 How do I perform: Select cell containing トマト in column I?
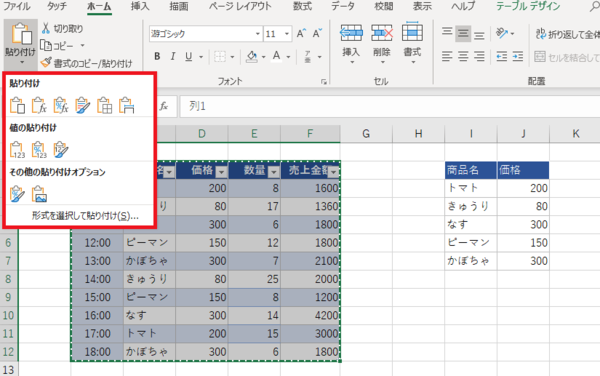click(x=471, y=188)
